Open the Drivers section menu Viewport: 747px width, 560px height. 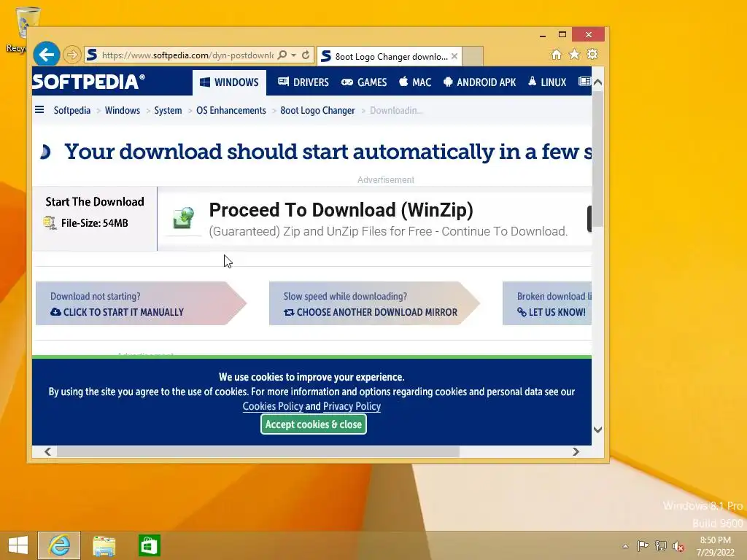point(303,82)
